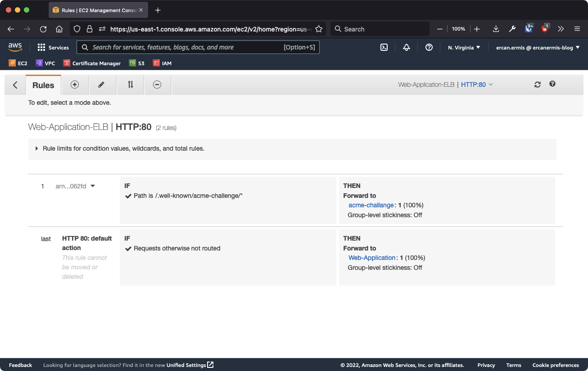This screenshot has width=588, height=371.
Task: Open the help question mark in rules bar
Action: tap(552, 84)
